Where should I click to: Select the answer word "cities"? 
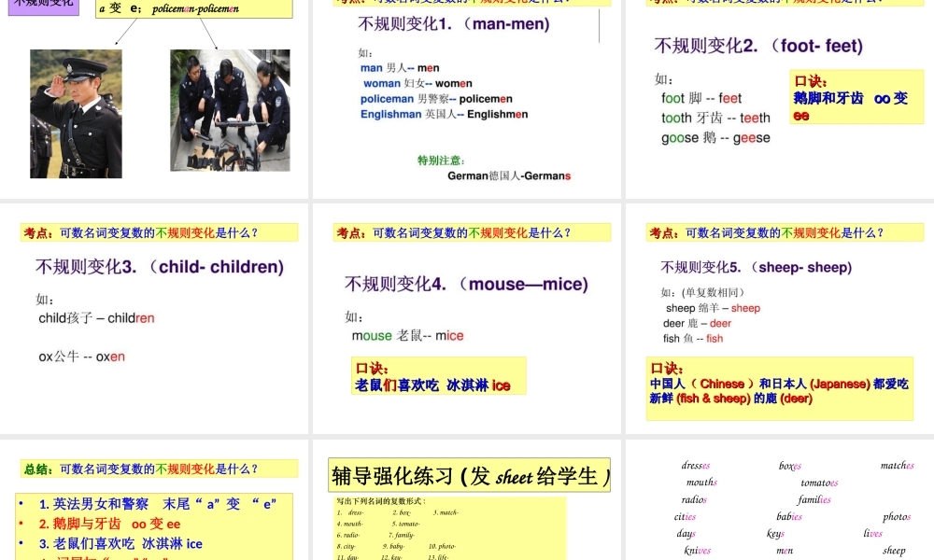point(685,516)
